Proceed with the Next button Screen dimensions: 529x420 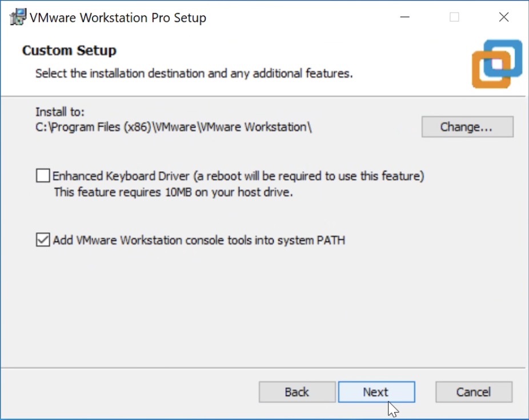click(376, 392)
